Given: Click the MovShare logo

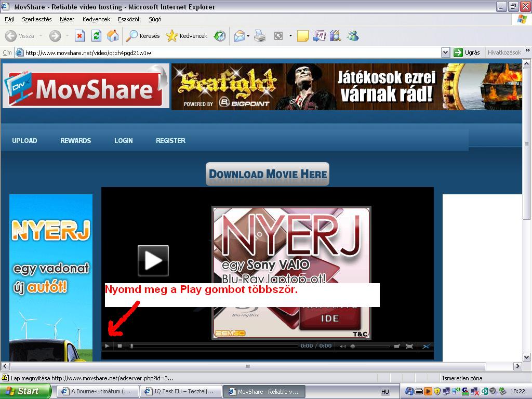Looking at the screenshot, I should 86,87.
